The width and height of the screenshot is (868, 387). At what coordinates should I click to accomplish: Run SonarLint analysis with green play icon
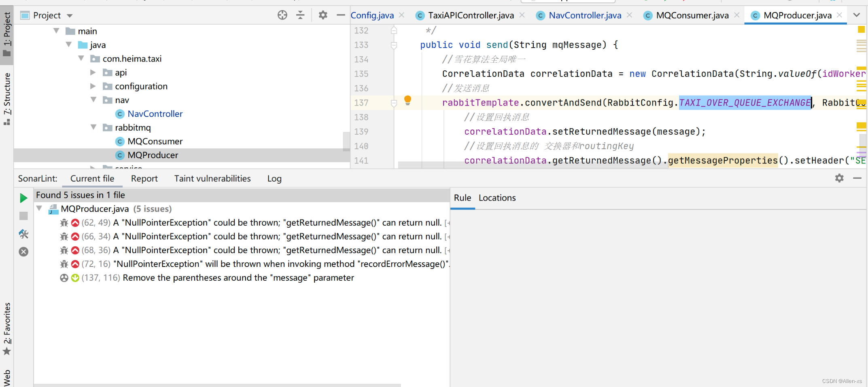(x=23, y=198)
